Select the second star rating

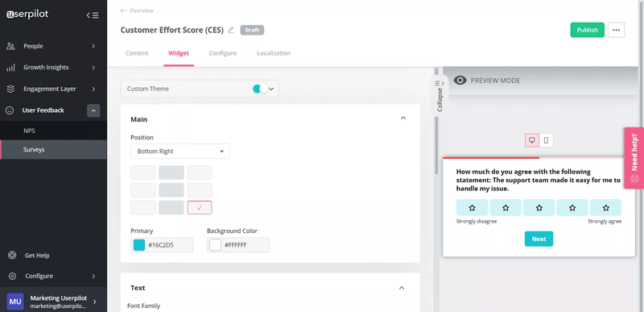pos(506,207)
